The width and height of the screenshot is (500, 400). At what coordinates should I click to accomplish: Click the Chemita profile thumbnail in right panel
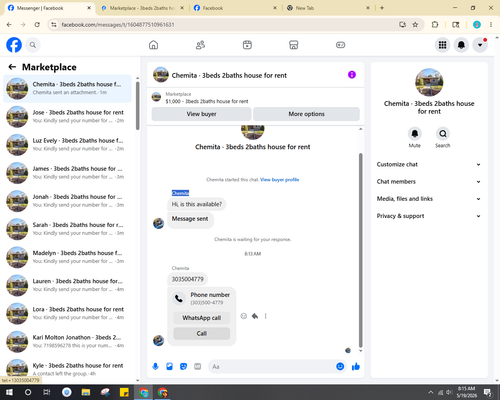(x=429, y=82)
